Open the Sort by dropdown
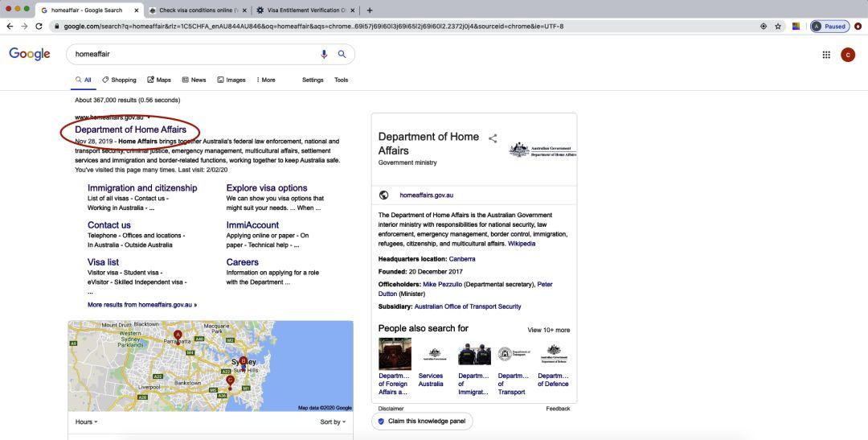868x440 pixels. click(x=333, y=421)
